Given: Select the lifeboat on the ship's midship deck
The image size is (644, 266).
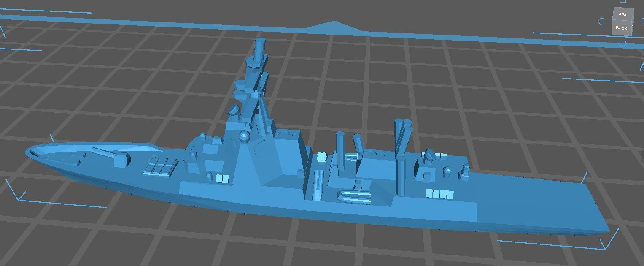Looking at the screenshot, I should point(353,196).
